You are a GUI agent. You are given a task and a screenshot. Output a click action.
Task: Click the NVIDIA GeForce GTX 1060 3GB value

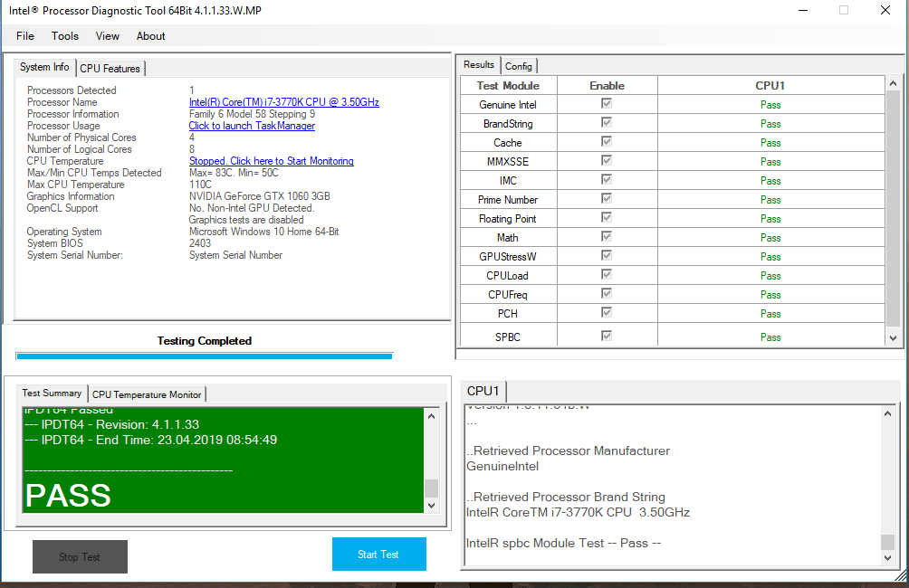[x=260, y=196]
